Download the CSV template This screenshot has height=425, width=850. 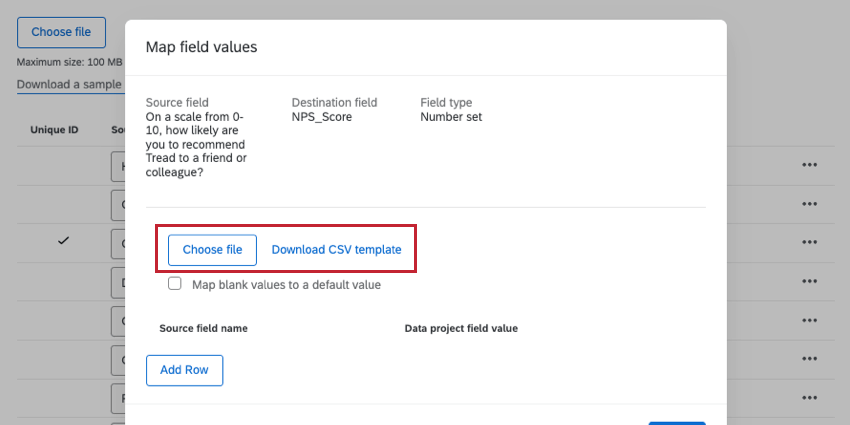336,250
